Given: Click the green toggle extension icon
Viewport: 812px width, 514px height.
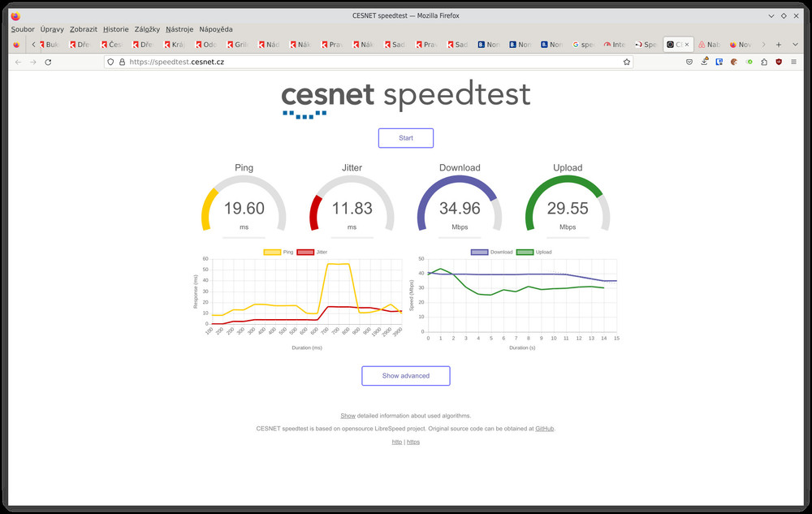Looking at the screenshot, I should [x=749, y=62].
